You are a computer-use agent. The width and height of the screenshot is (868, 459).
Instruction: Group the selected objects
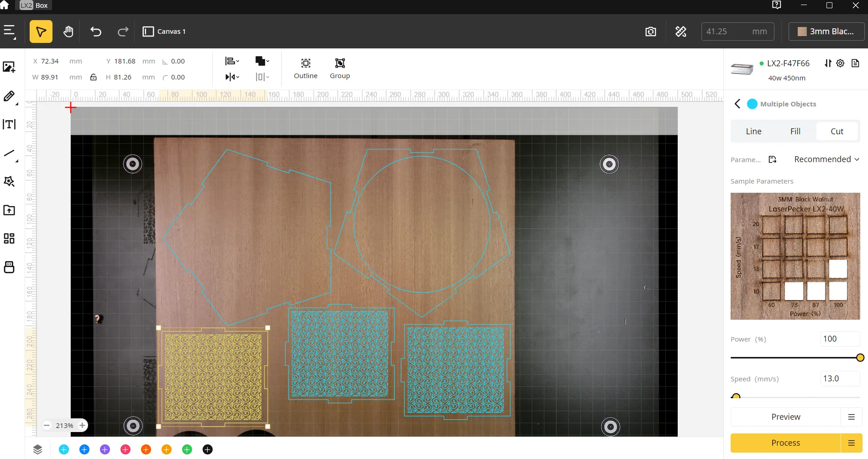pyautogui.click(x=340, y=69)
